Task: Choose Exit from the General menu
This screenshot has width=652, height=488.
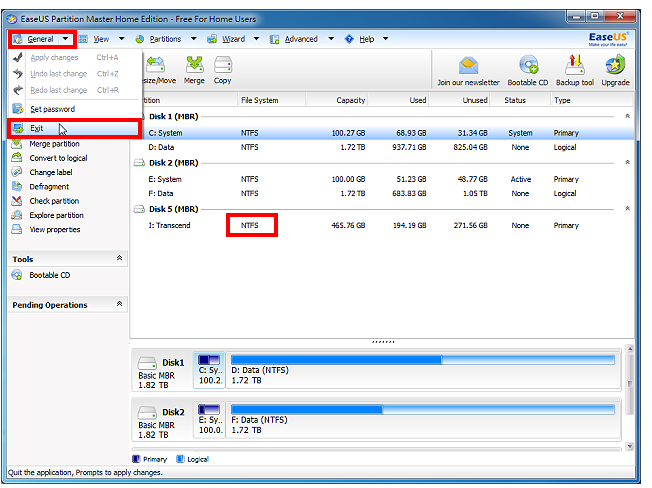Action: point(74,128)
